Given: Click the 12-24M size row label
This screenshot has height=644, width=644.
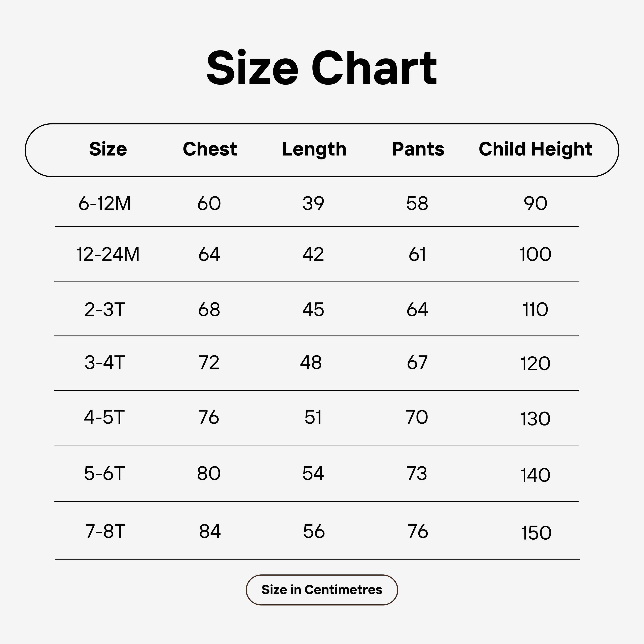Looking at the screenshot, I should click(x=108, y=254).
